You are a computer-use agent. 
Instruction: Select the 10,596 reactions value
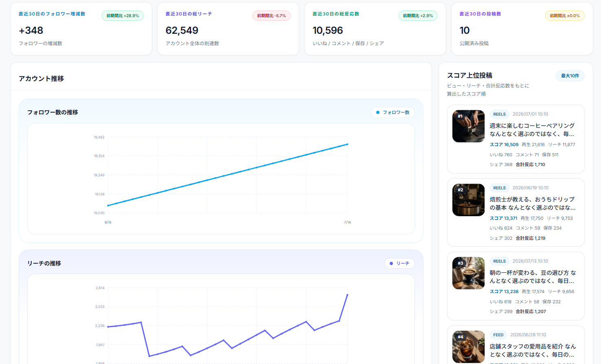pos(328,31)
